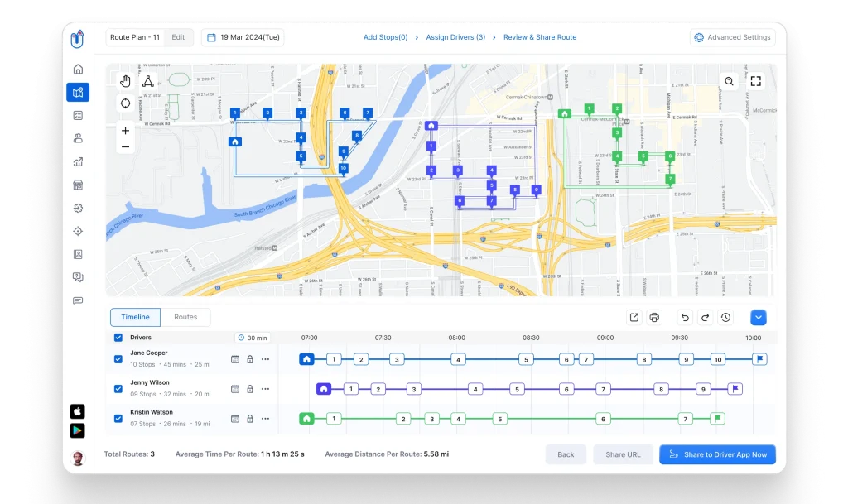This screenshot has width=848, height=504.
Task: Open the store icon in left sidebar
Action: pyautogui.click(x=78, y=185)
